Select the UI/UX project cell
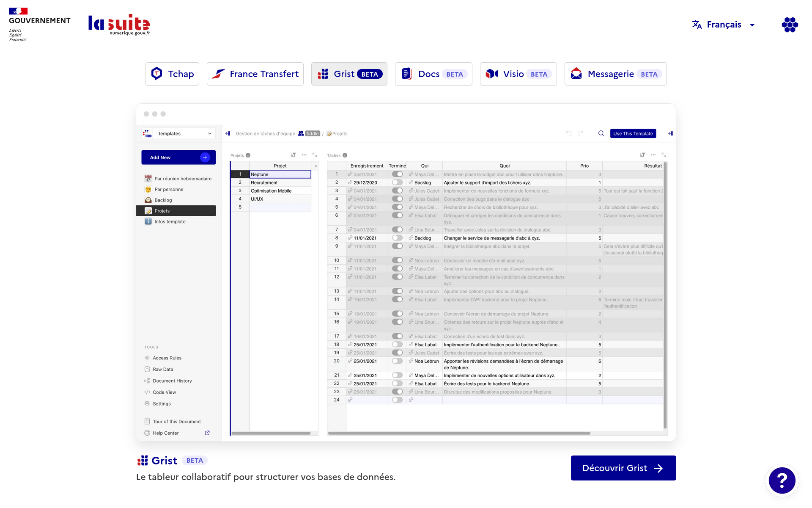The image size is (812, 508). coord(280,199)
